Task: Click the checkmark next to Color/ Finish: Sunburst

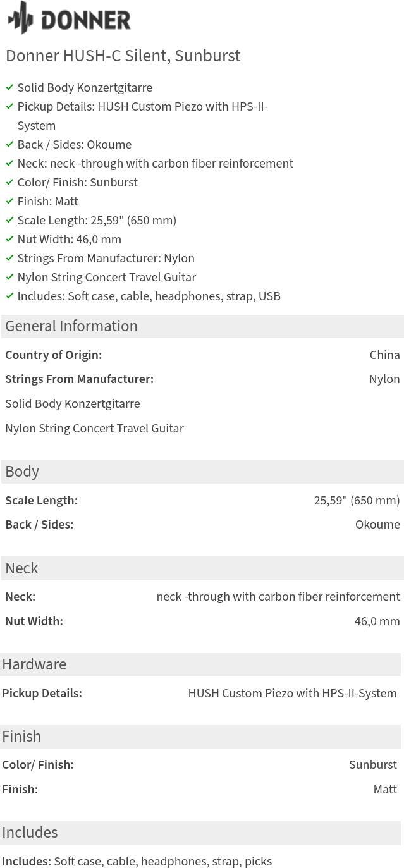Action: coord(9,182)
